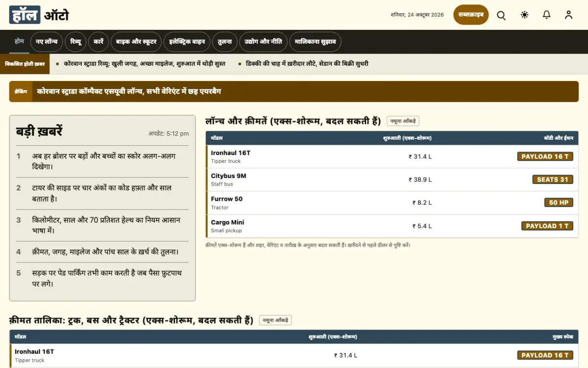
Task: Click Furrow 50 tractor row
Action: (x=392, y=203)
